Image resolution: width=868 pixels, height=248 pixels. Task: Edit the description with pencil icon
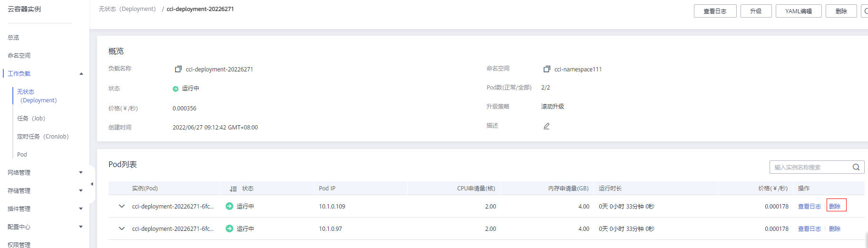pos(546,126)
